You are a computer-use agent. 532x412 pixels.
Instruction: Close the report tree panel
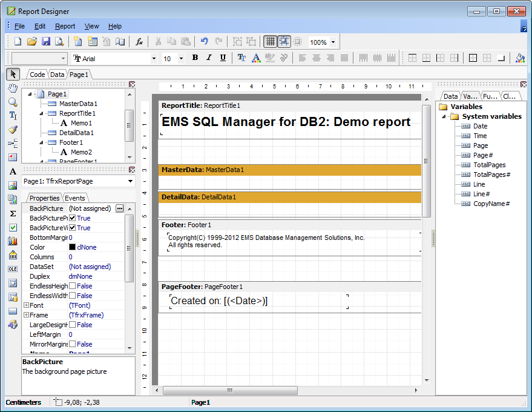132,84
